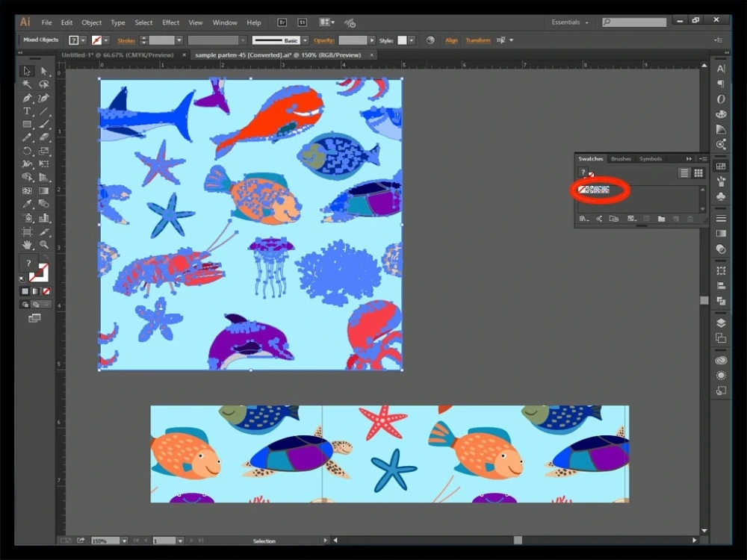Image resolution: width=747 pixels, height=560 pixels.
Task: Set toolbox fill mode to Gradient
Action: (36, 291)
